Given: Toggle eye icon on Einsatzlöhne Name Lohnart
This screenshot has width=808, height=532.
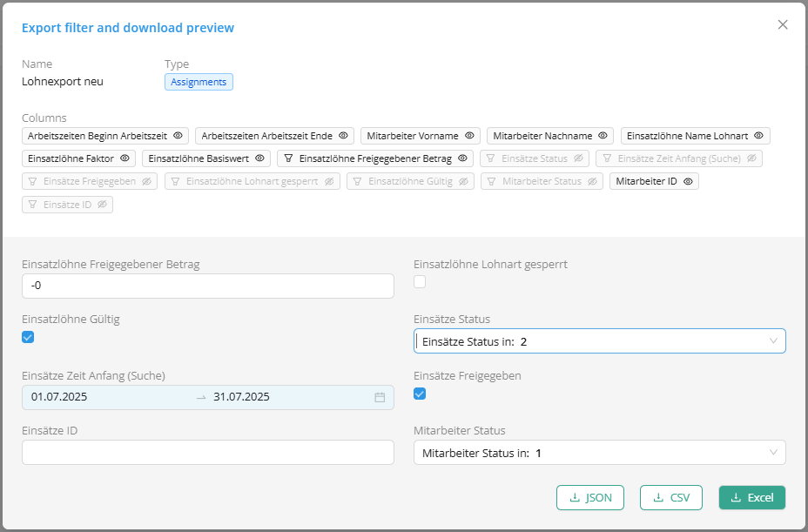Looking at the screenshot, I should (x=758, y=136).
